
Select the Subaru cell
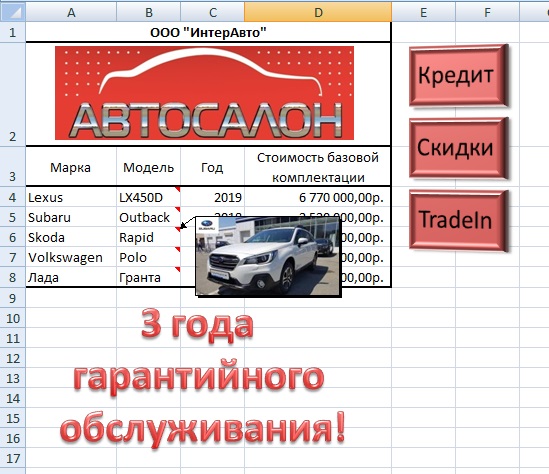point(71,217)
